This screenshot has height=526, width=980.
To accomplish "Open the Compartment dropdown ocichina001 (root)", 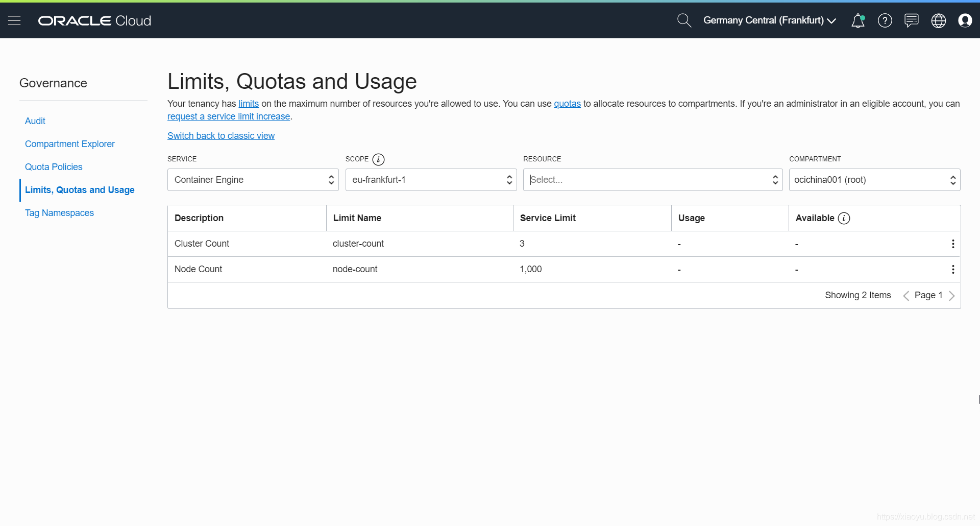I will click(875, 180).
